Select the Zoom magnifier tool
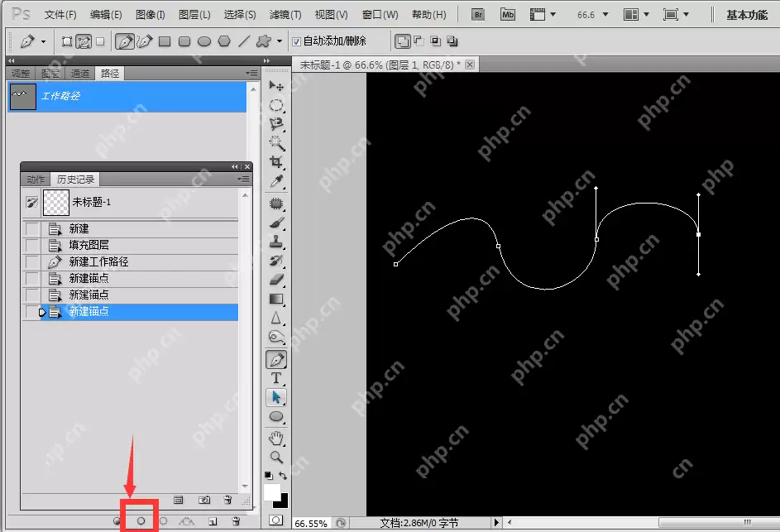 (x=276, y=457)
